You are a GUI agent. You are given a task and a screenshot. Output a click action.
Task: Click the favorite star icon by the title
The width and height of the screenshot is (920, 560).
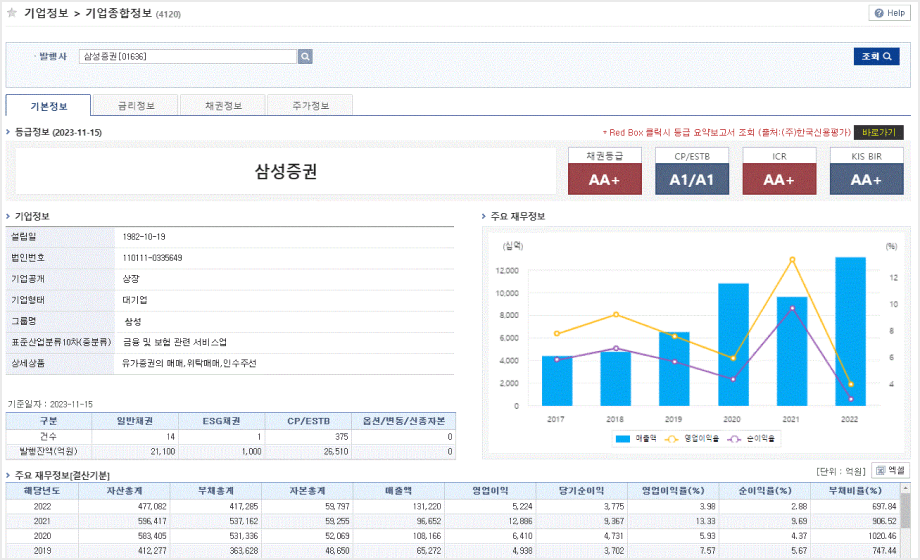pos(12,13)
